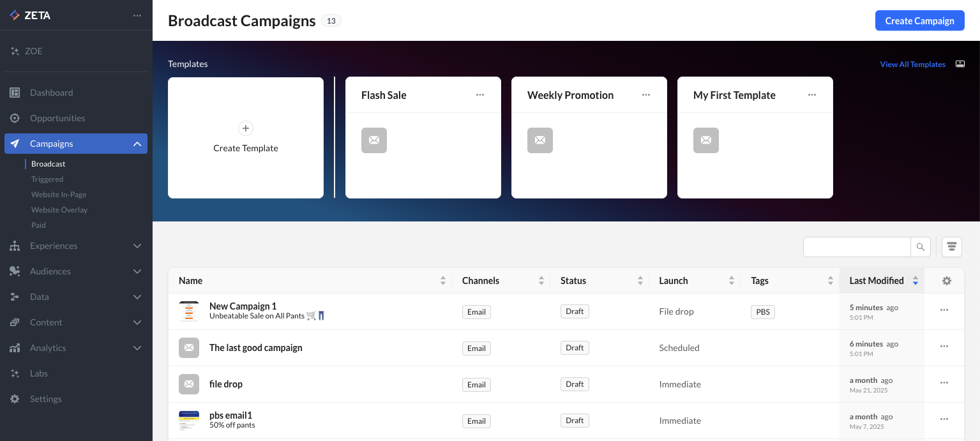Viewport: 980px width, 441px height.
Task: Expand the Analytics sidebar menu
Action: coord(137,348)
